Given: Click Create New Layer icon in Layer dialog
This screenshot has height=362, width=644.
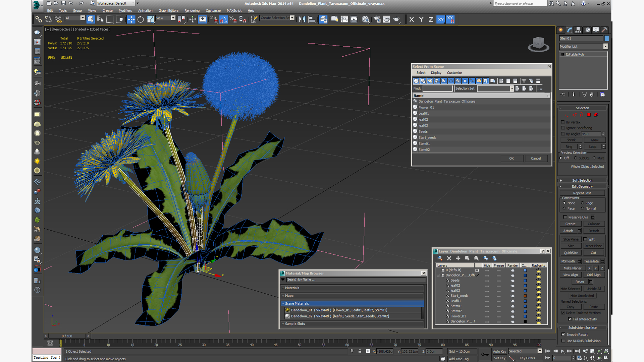Looking at the screenshot, I should [440, 258].
